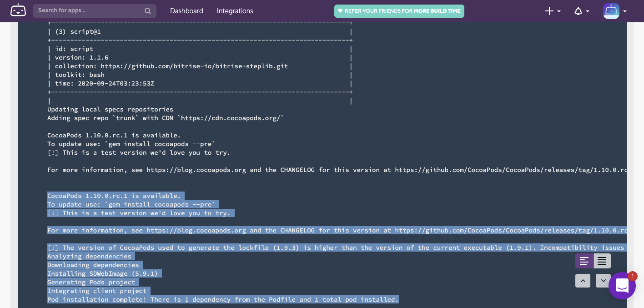Focus the Search for apps field
The image size is (644, 308).
click(95, 11)
